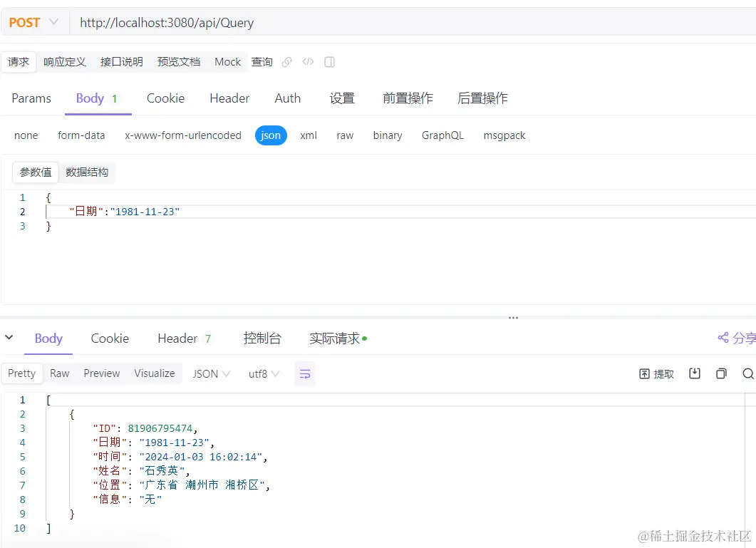This screenshot has width=756, height=548.
Task: Open the utf8 encoding dropdown
Action: [264, 374]
